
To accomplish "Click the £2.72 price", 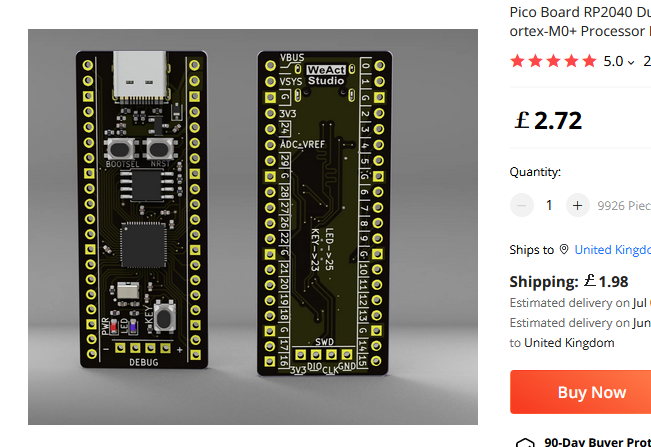I will click(x=547, y=121).
